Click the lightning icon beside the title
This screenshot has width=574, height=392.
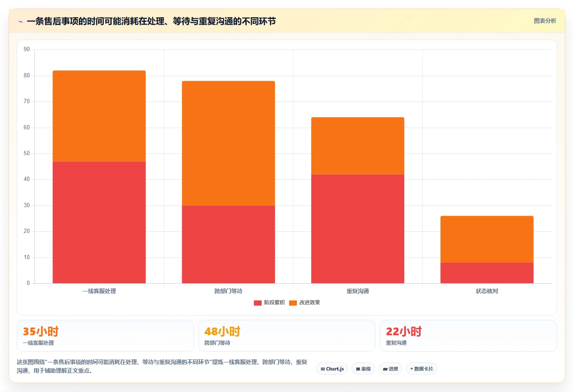(x=20, y=21)
